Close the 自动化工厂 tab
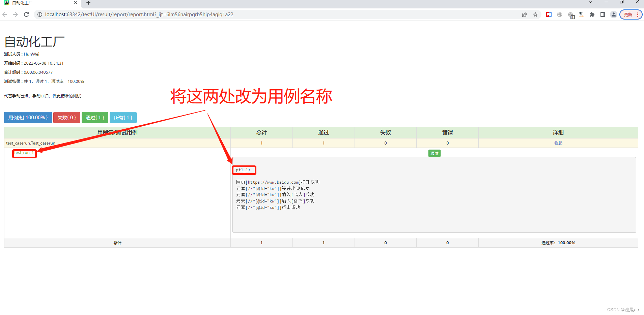 pyautogui.click(x=76, y=3)
